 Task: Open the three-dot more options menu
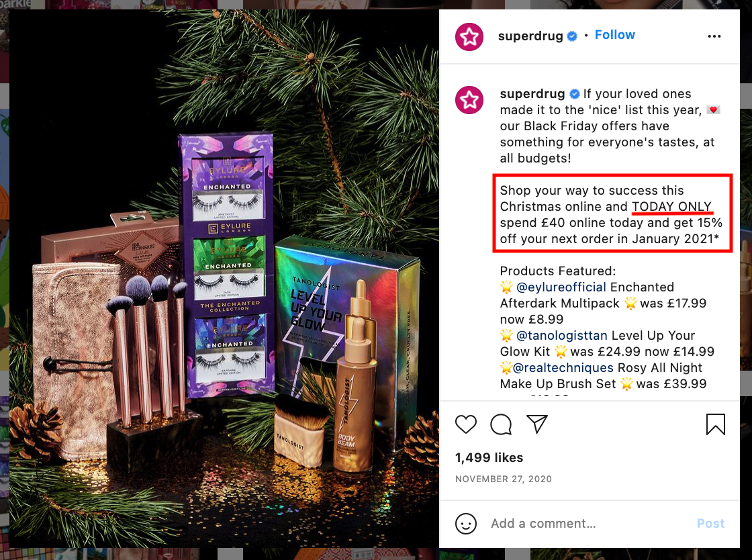click(714, 36)
